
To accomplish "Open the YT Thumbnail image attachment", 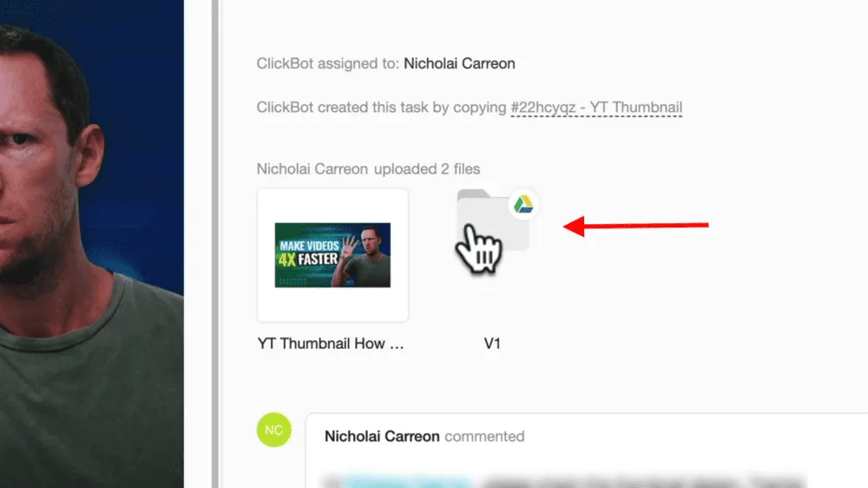I will 332,255.
